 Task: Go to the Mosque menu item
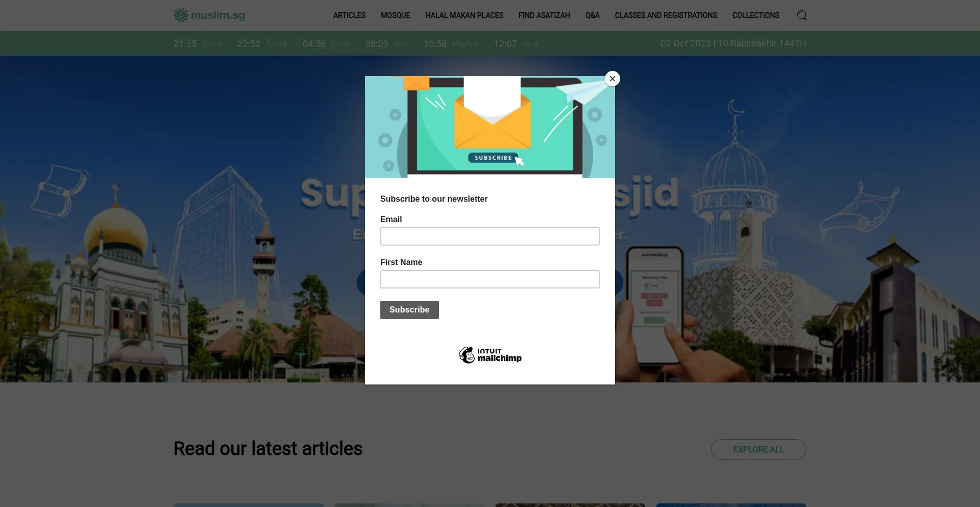[395, 15]
